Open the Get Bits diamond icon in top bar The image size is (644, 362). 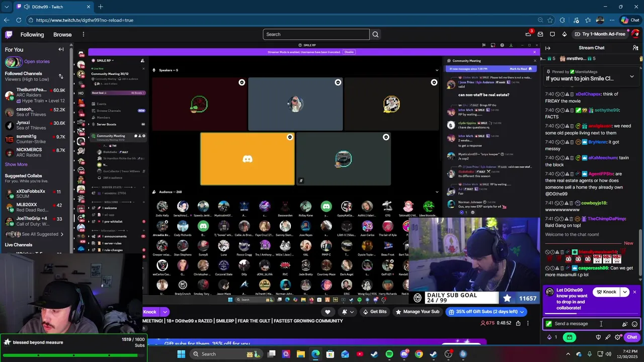565,34
